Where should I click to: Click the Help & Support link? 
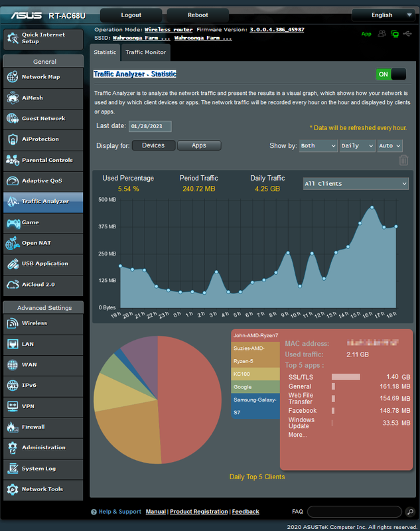point(120,512)
